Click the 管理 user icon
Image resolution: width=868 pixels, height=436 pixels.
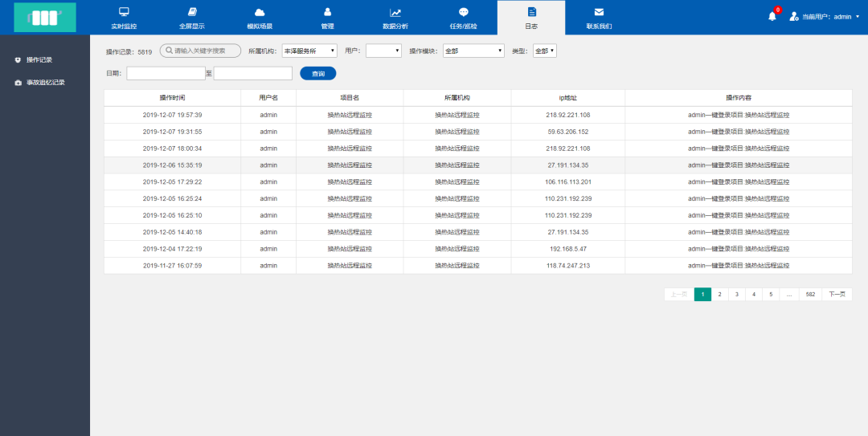point(327,12)
